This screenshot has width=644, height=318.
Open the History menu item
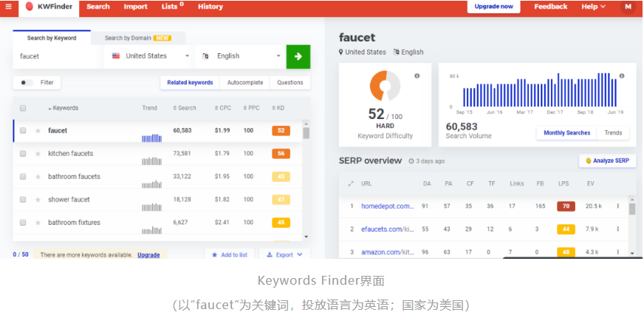click(x=210, y=7)
